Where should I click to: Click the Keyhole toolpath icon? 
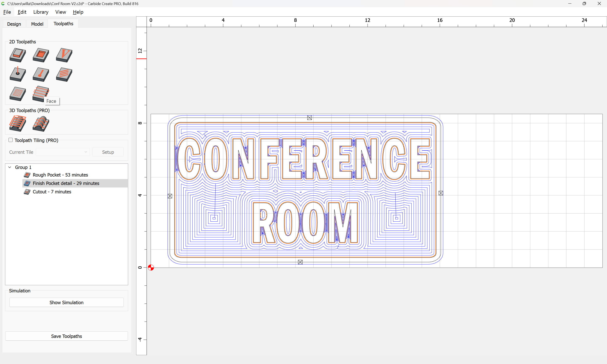[41, 74]
